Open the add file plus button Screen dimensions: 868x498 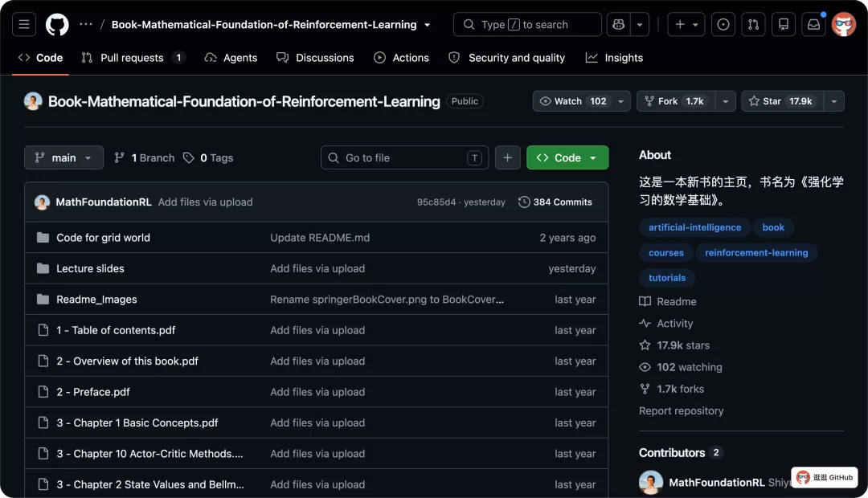507,157
